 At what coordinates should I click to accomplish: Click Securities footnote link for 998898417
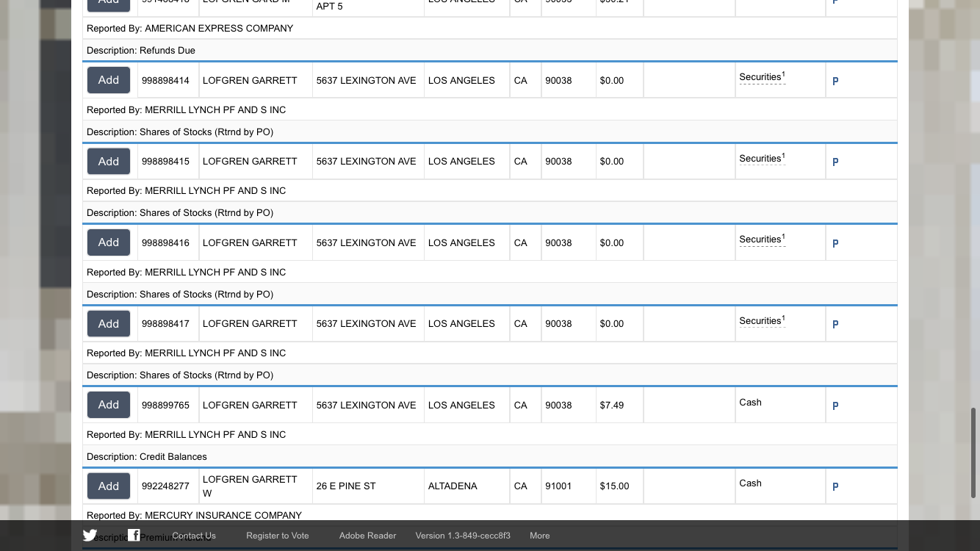[762, 321]
